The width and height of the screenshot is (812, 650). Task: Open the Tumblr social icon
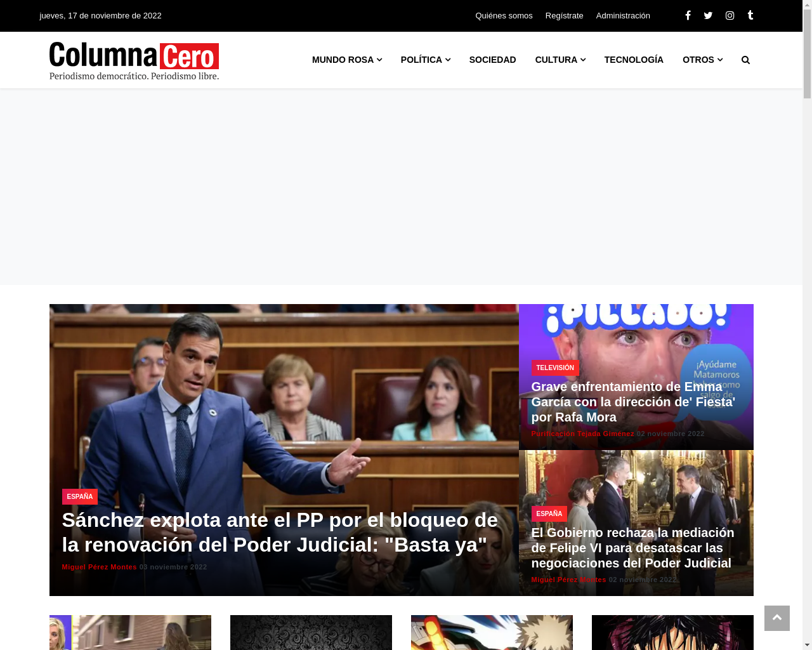pyautogui.click(x=750, y=15)
